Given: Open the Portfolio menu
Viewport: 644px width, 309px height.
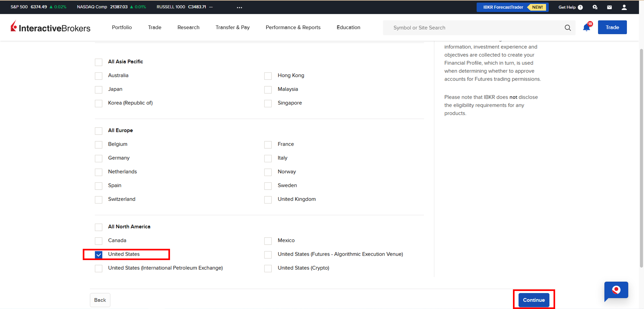Looking at the screenshot, I should tap(122, 27).
